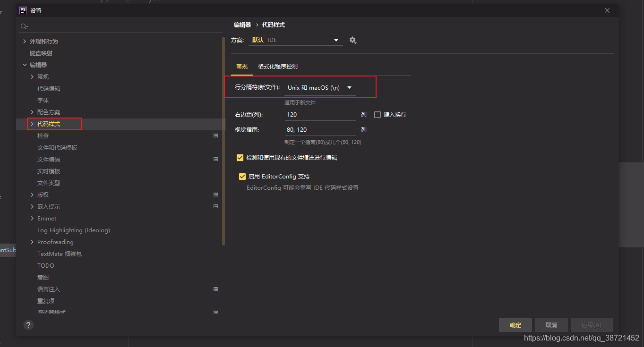The width and height of the screenshot is (644, 347).
Task: Click the PhpStorm logo in title bar
Action: pyautogui.click(x=23, y=10)
